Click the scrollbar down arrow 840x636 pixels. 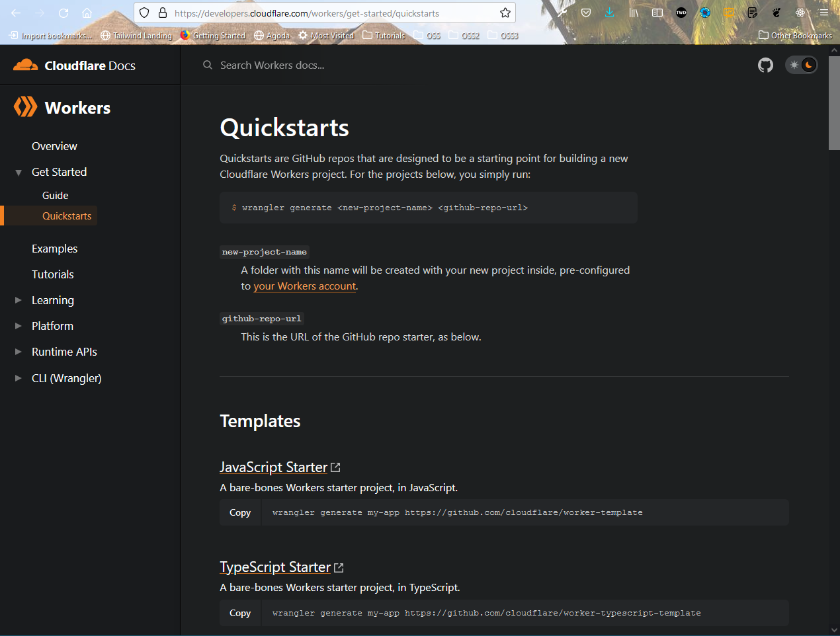[x=834, y=629]
